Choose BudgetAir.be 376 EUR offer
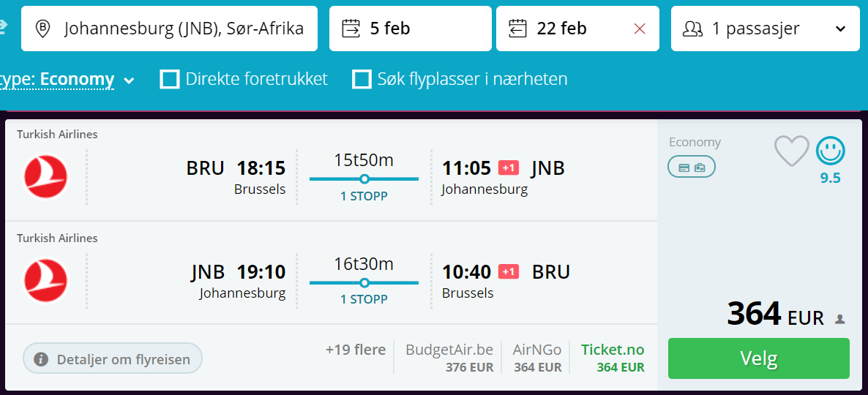868x395 pixels. click(449, 358)
